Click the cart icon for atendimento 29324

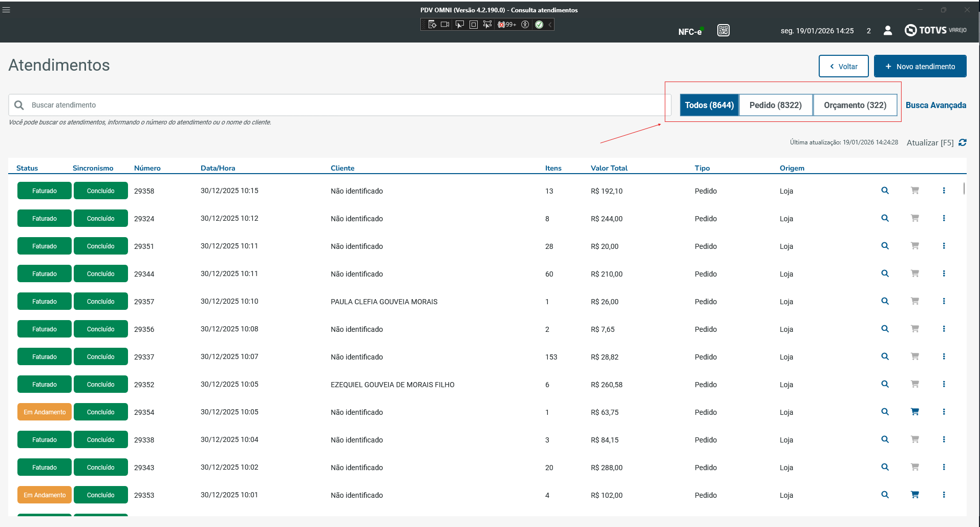click(915, 218)
